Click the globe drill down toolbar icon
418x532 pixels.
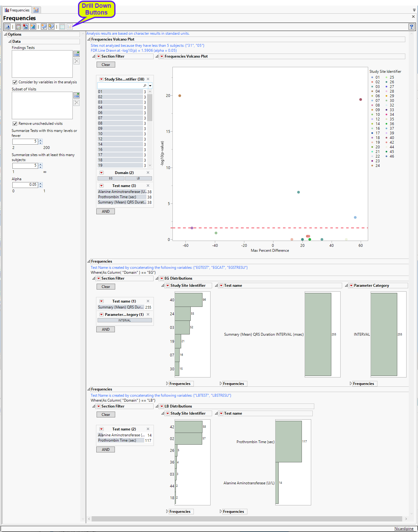click(x=33, y=27)
